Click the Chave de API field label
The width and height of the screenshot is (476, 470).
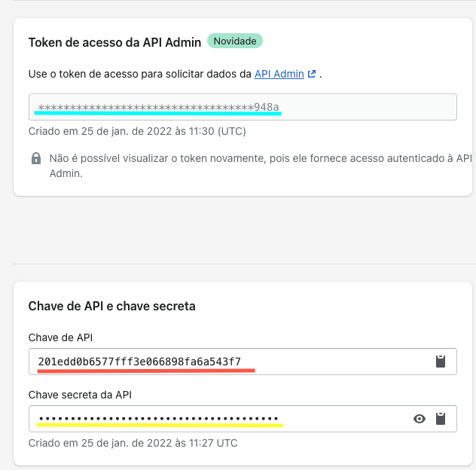click(x=60, y=337)
